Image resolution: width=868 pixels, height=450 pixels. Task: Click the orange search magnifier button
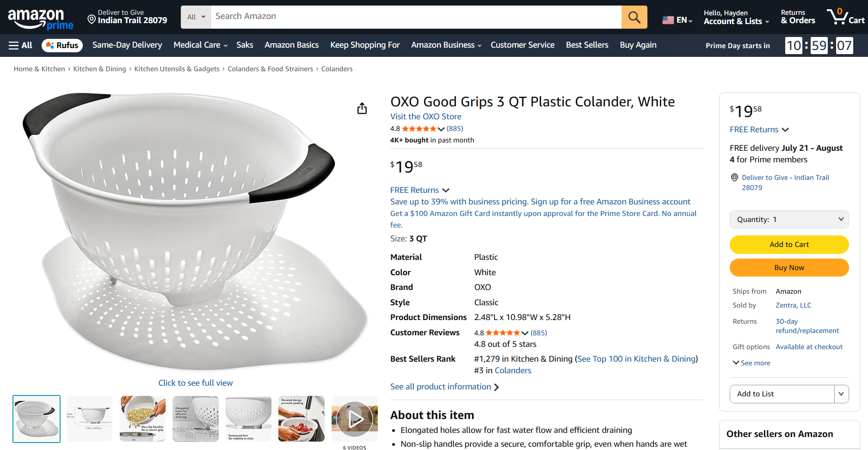(634, 17)
